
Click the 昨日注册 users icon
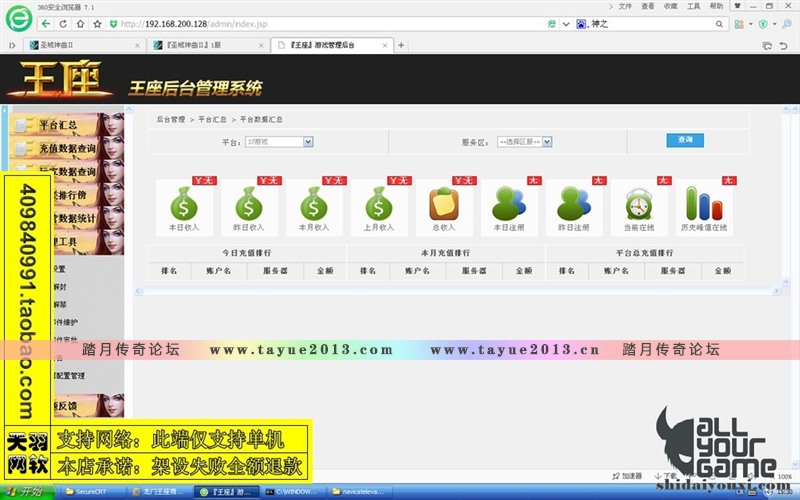pyautogui.click(x=573, y=205)
